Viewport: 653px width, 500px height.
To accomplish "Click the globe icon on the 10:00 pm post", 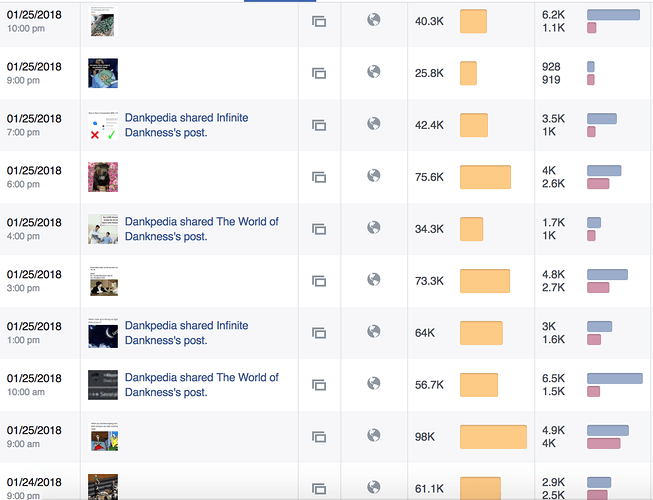I will 374,20.
